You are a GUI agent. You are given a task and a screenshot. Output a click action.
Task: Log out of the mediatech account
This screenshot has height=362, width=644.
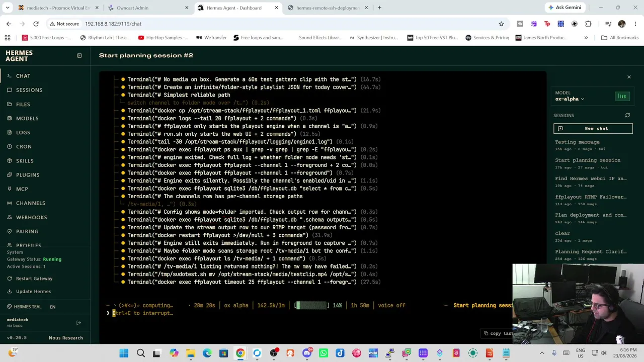pos(78,323)
